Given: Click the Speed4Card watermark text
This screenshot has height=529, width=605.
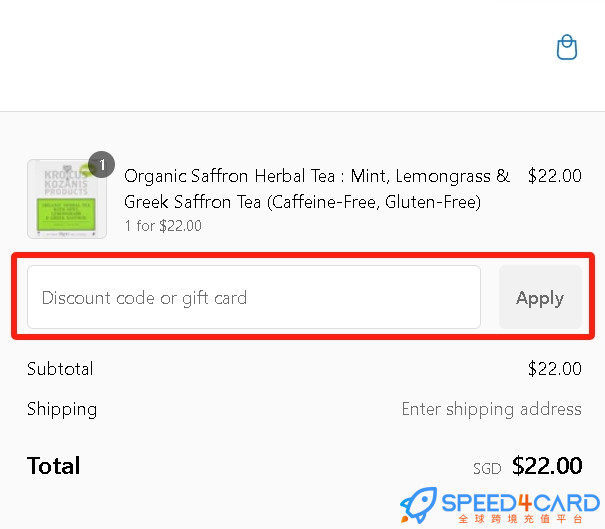Looking at the screenshot, I should (x=521, y=503).
